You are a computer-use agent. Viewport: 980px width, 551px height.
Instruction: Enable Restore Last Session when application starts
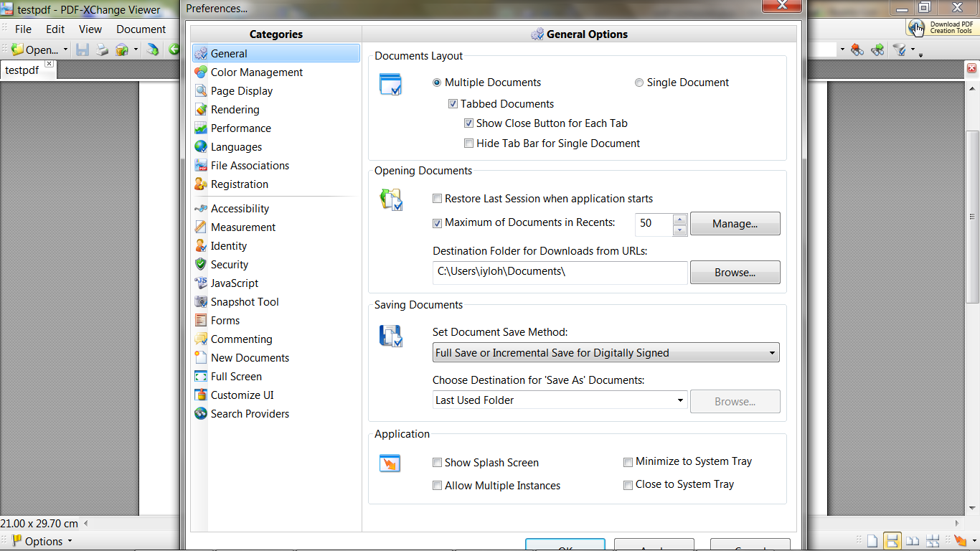(x=437, y=199)
